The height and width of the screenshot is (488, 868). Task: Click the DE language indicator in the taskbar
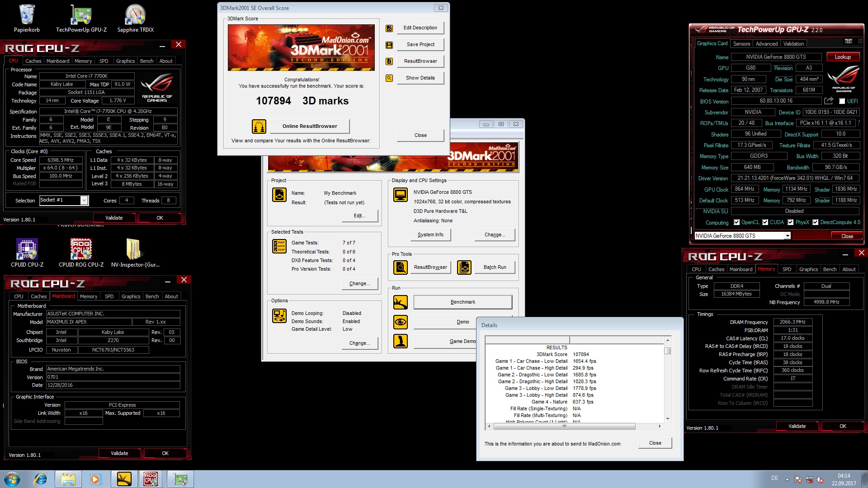pos(774,478)
